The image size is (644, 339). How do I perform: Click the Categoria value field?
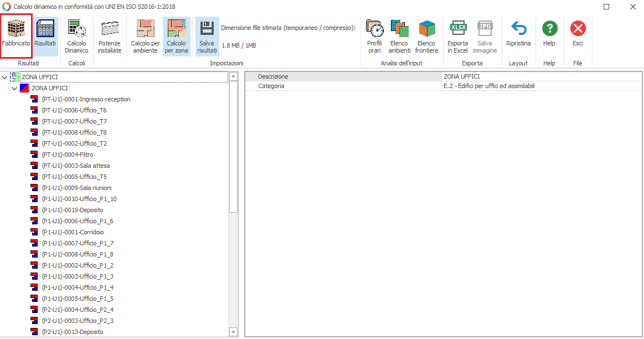click(x=540, y=86)
